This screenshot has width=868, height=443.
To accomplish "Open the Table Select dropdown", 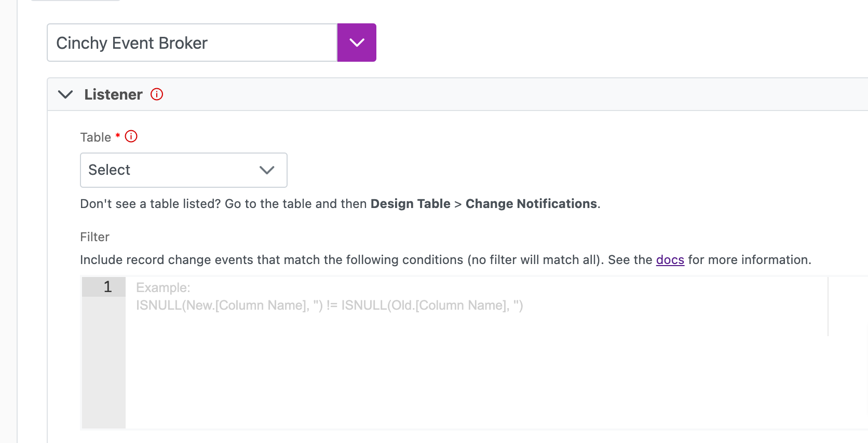I will click(184, 170).
